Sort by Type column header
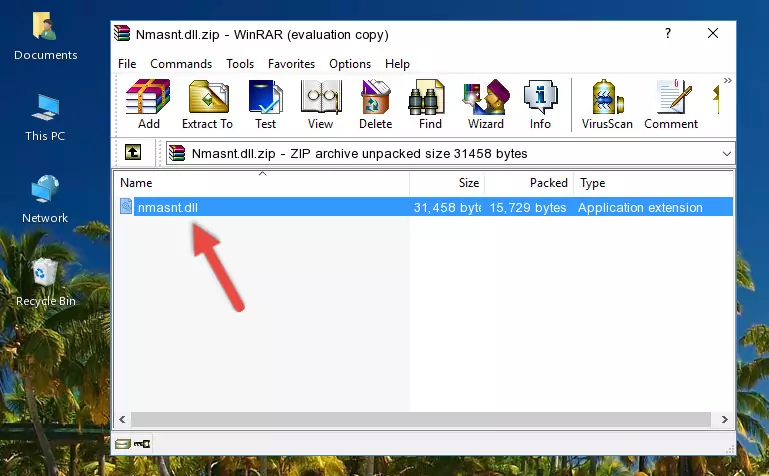This screenshot has height=476, width=769. click(x=653, y=183)
